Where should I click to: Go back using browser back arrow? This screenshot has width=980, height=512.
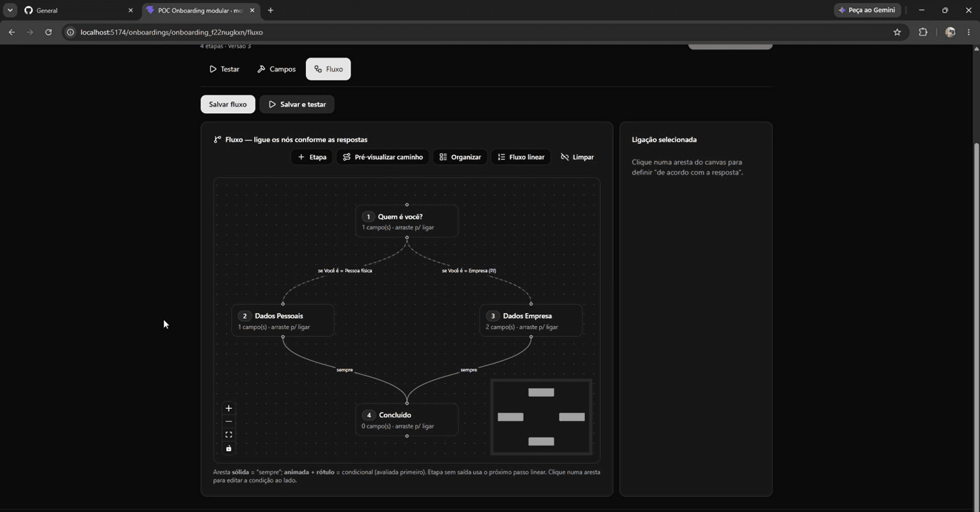[x=12, y=32]
